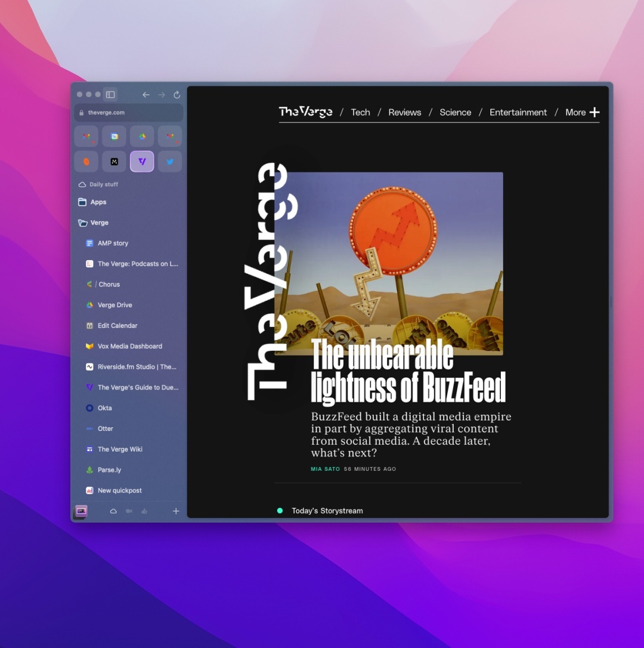Viewport: 644px width, 648px height.
Task: Open the Okta tab in sidebar
Action: [x=105, y=408]
